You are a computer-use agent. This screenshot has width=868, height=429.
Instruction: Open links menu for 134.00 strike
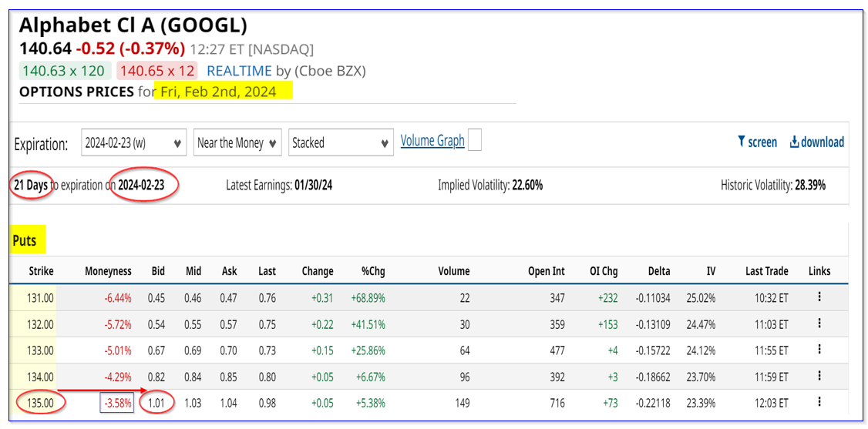coord(819,377)
